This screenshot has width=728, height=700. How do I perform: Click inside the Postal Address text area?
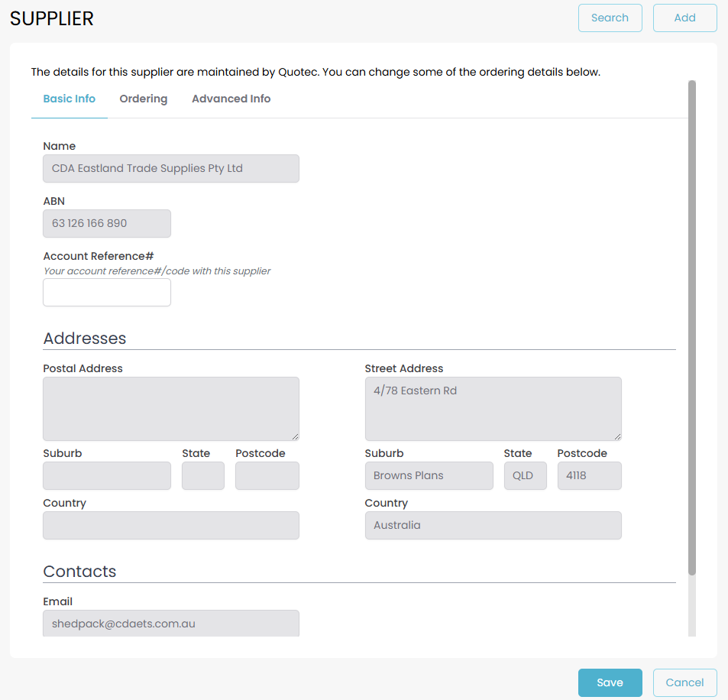point(171,408)
